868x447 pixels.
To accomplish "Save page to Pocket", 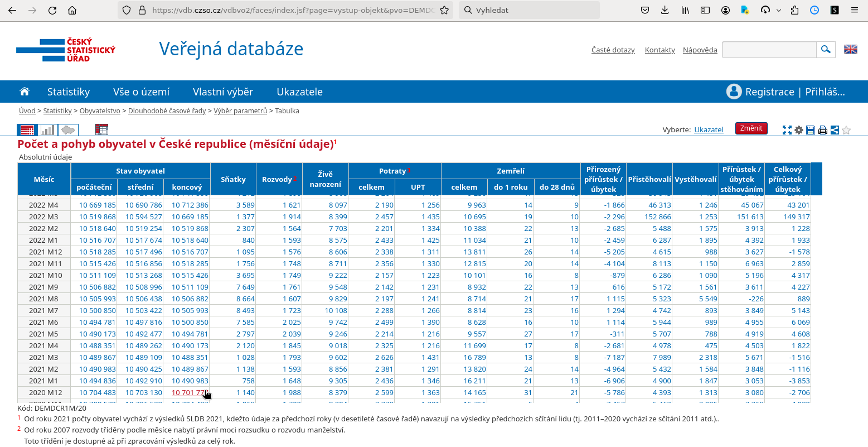I will (x=645, y=10).
